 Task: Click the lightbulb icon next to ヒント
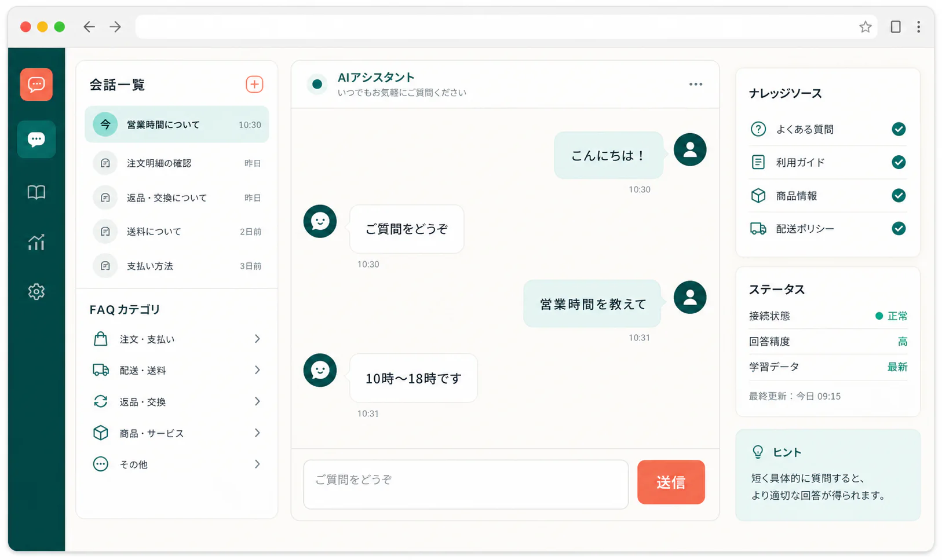(758, 452)
